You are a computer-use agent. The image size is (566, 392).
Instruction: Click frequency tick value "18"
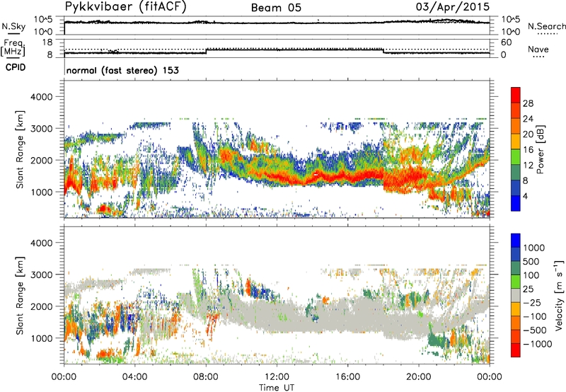[x=47, y=42]
